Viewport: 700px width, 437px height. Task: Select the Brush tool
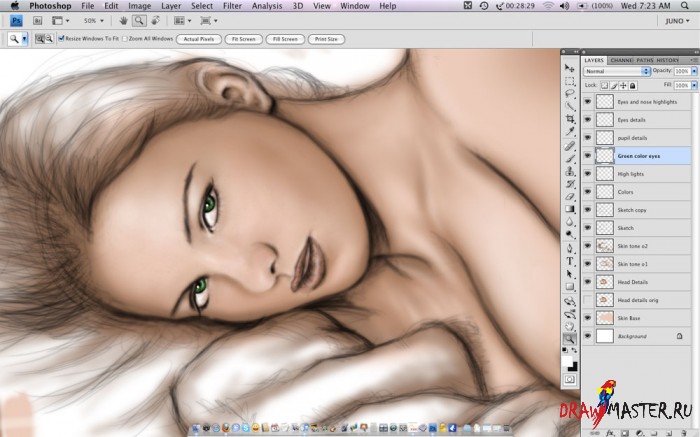click(x=569, y=159)
